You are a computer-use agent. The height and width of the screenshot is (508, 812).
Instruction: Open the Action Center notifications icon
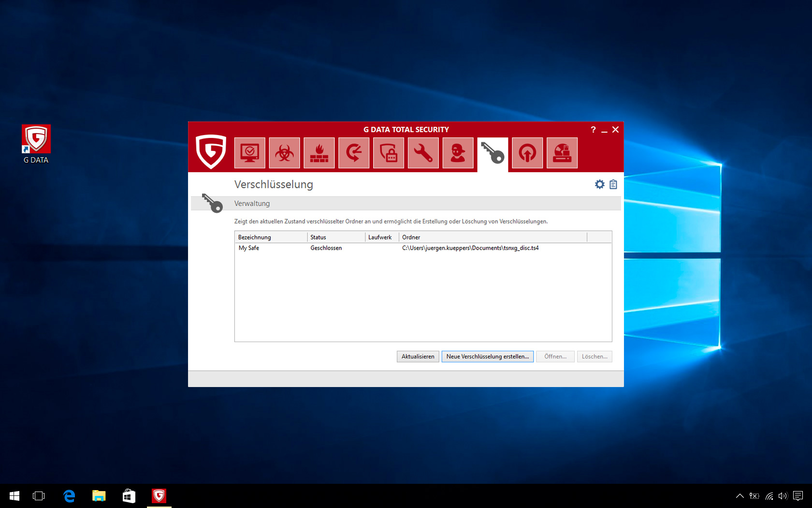pyautogui.click(x=798, y=496)
